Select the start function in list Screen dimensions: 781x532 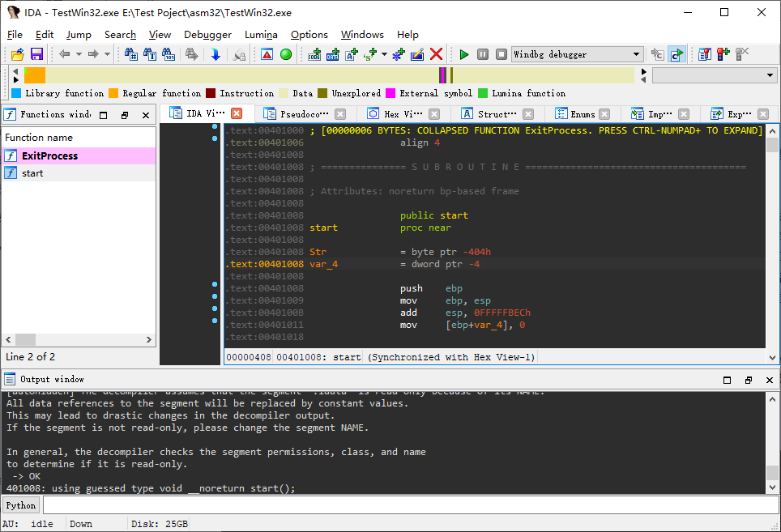click(33, 173)
